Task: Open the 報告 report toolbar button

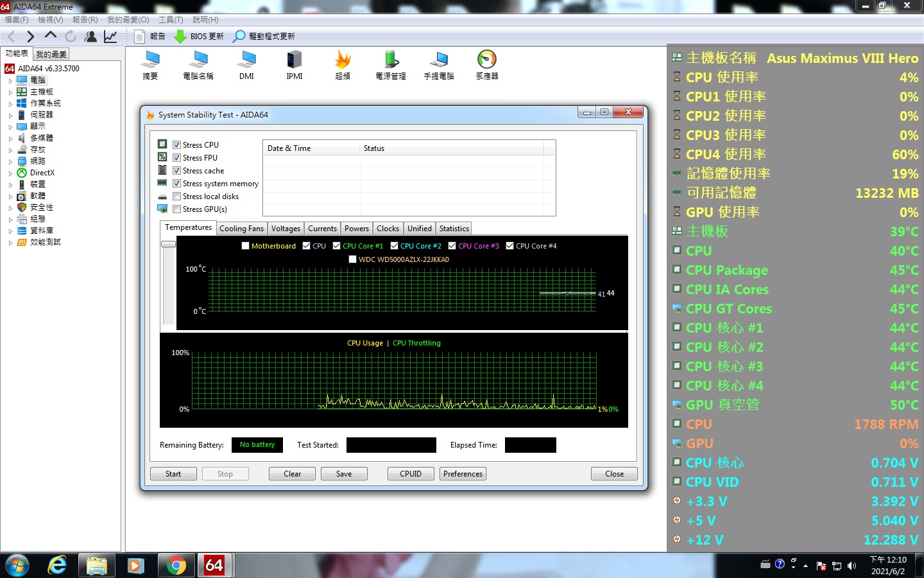Action: point(150,37)
